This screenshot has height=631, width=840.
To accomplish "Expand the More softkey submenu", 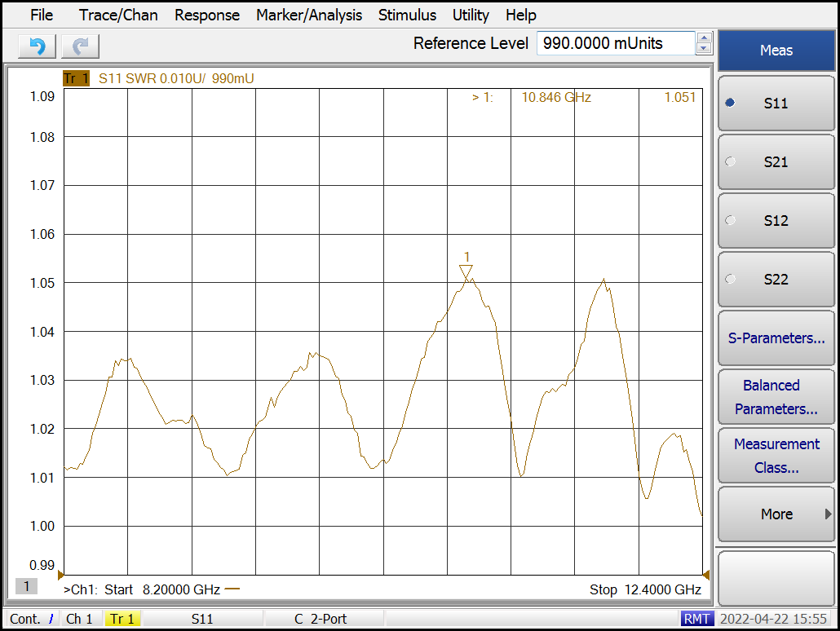I will 776,514.
